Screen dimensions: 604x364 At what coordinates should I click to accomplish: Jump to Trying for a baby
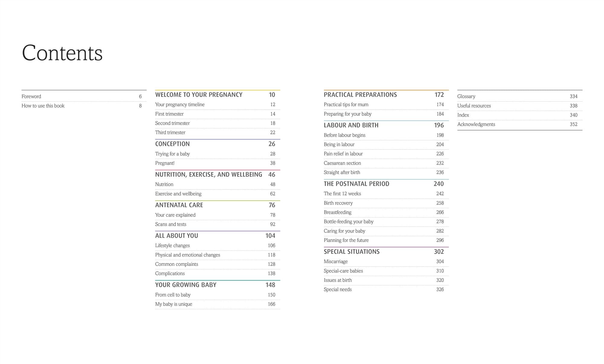click(x=172, y=154)
